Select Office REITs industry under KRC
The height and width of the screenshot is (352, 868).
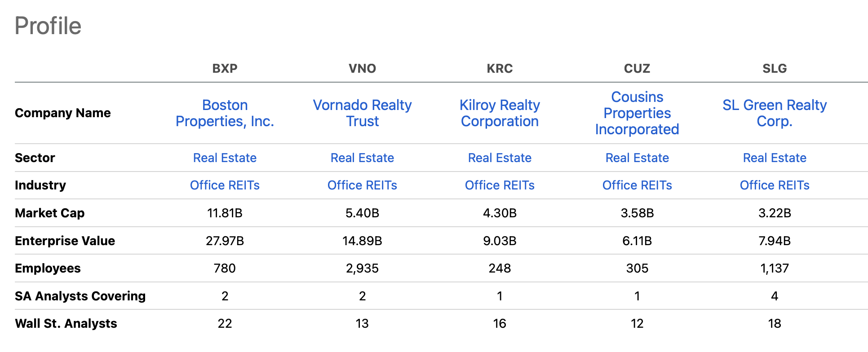(x=500, y=185)
